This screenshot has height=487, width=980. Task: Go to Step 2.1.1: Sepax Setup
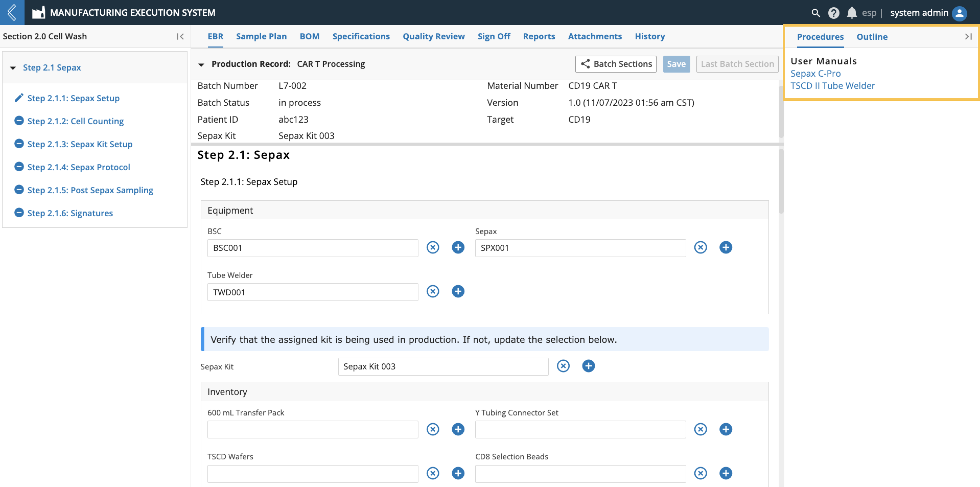pos(73,98)
